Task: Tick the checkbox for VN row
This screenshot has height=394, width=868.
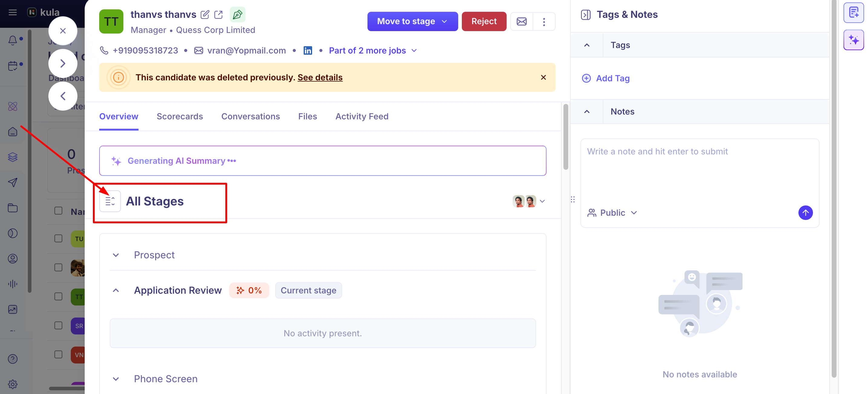Action: 58,354
